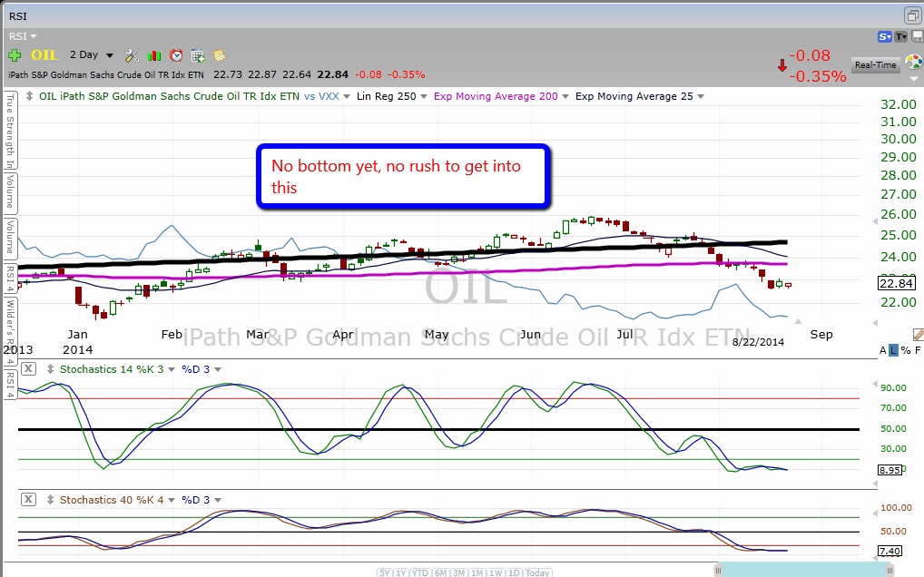Open the color palette icon
Screen dimensions: 924x577
pyautogui.click(x=913, y=63)
